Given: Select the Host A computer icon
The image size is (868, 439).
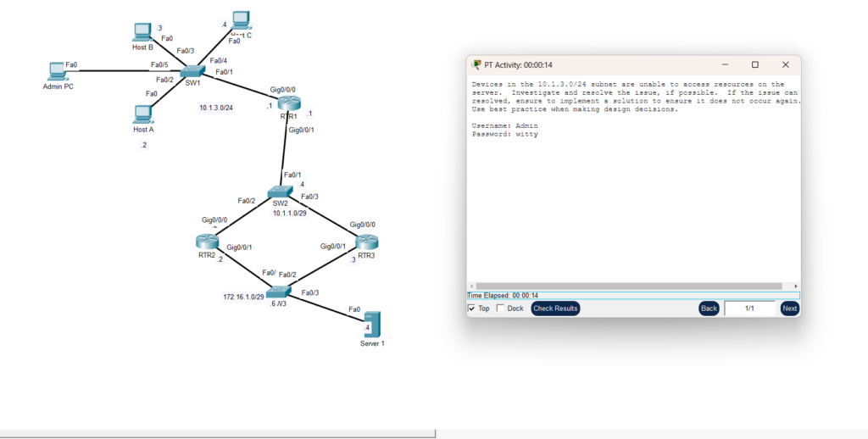Looking at the screenshot, I should 142,114.
